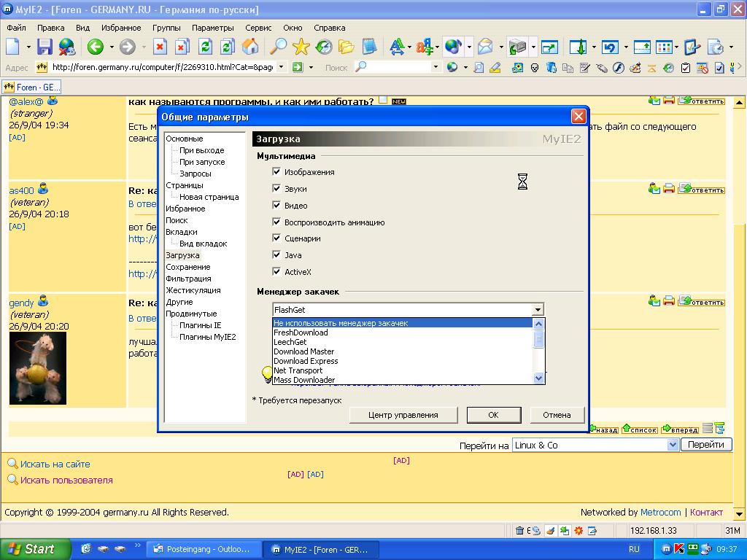Click the Kaspersky icon in system tray
This screenshot has width=747, height=560.
pos(679,549)
